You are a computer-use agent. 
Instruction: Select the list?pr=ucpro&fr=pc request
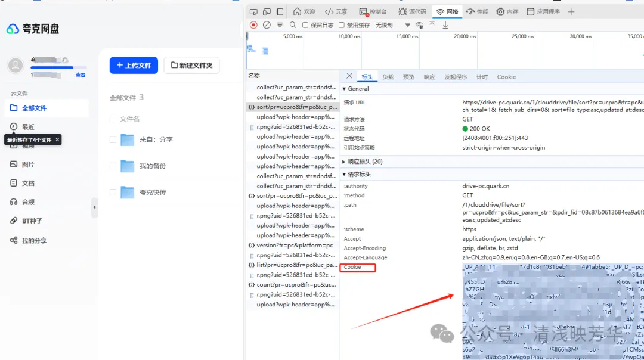[292, 265]
